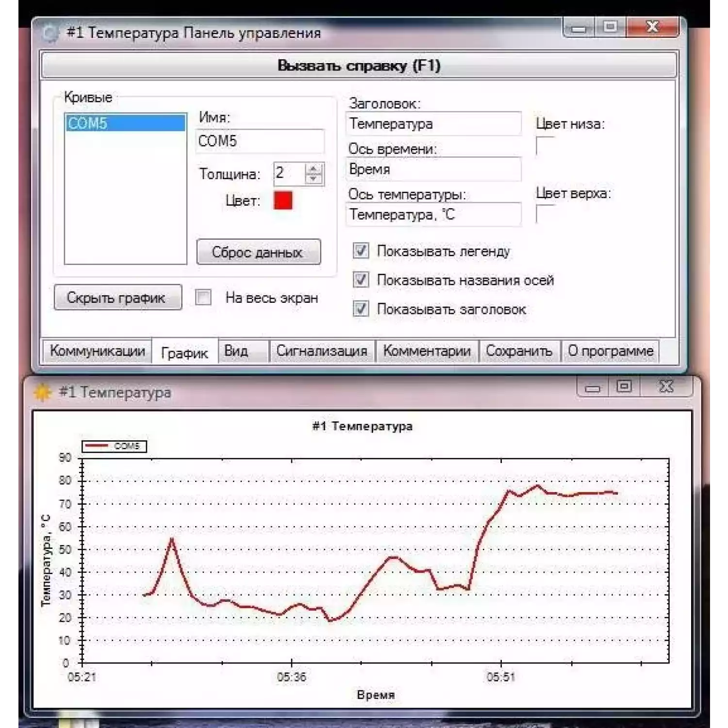The width and height of the screenshot is (728, 728).
Task: Open the Коммуникации tab
Action: (x=96, y=350)
